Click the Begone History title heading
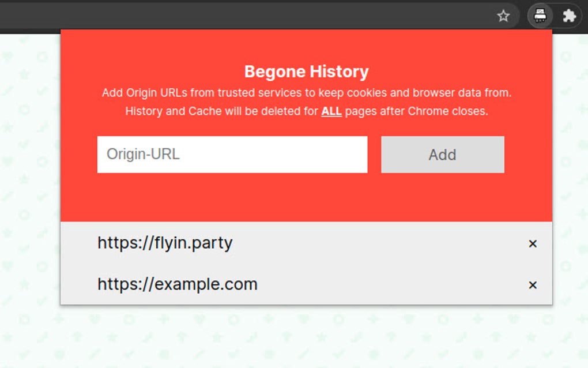Image resolution: width=588 pixels, height=368 pixels. 307,71
